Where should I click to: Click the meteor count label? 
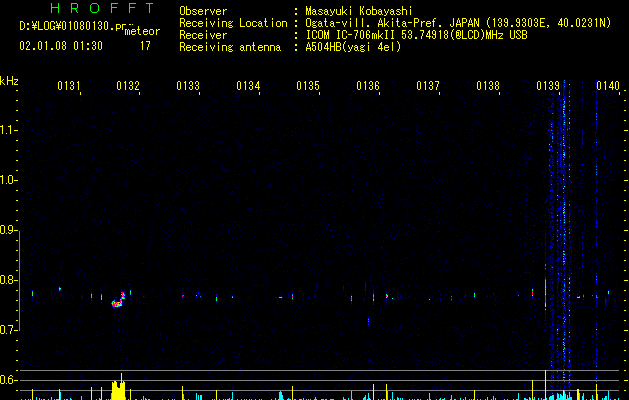click(x=142, y=31)
